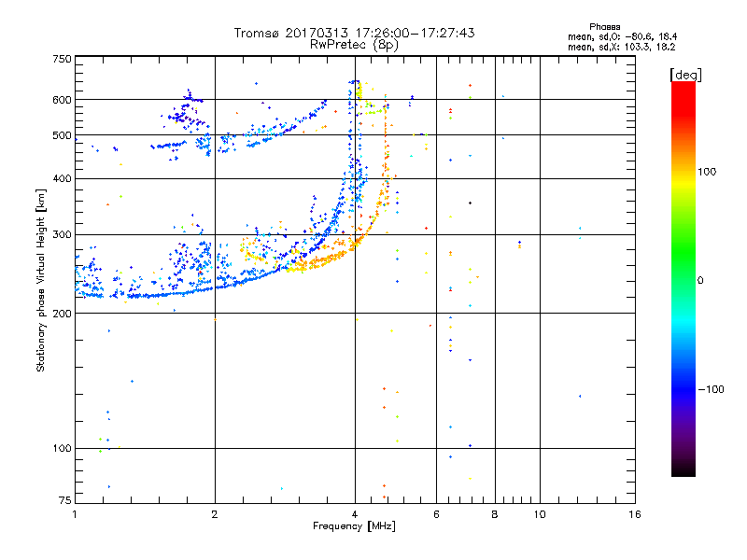Click the x-axis label '6'

[x=436, y=514]
